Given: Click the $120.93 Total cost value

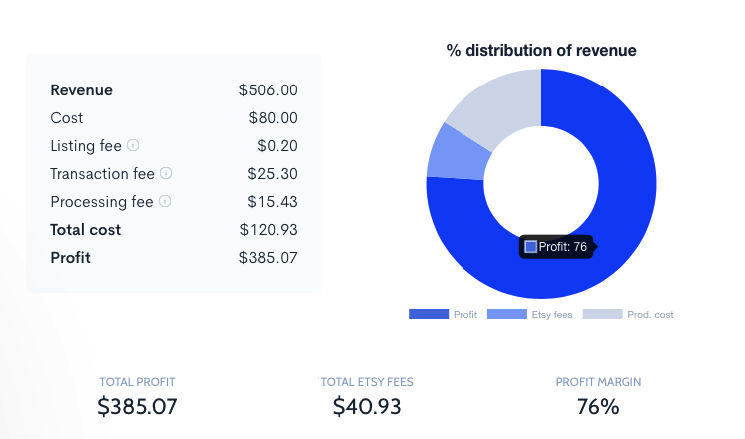Looking at the screenshot, I should (268, 230).
